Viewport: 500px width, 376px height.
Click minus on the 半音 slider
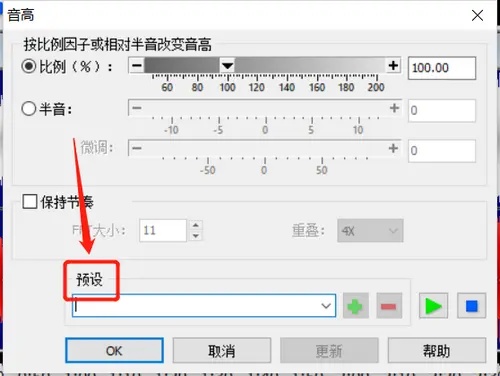tap(137, 108)
